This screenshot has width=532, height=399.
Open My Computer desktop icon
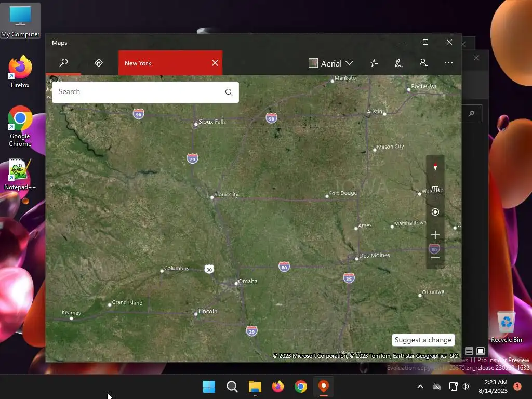click(20, 21)
